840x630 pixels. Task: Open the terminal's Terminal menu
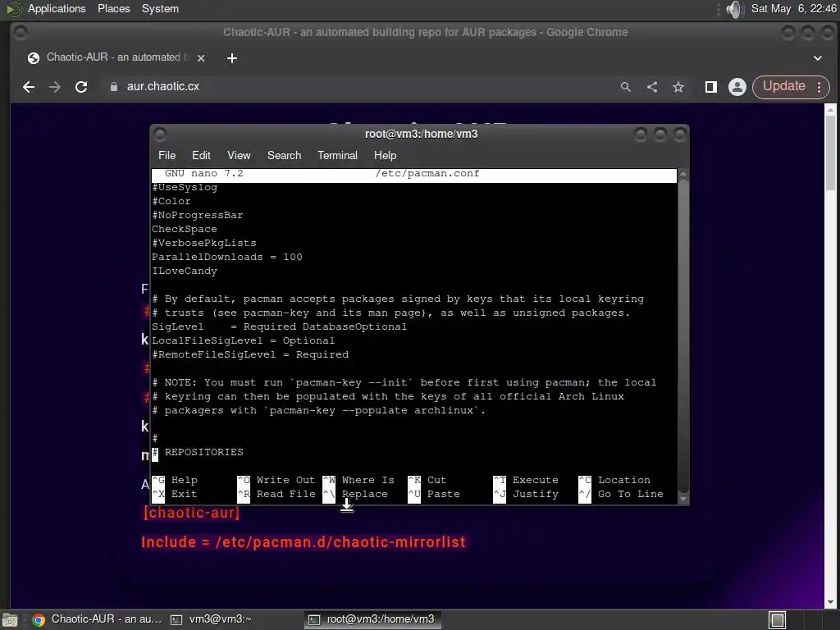337,155
